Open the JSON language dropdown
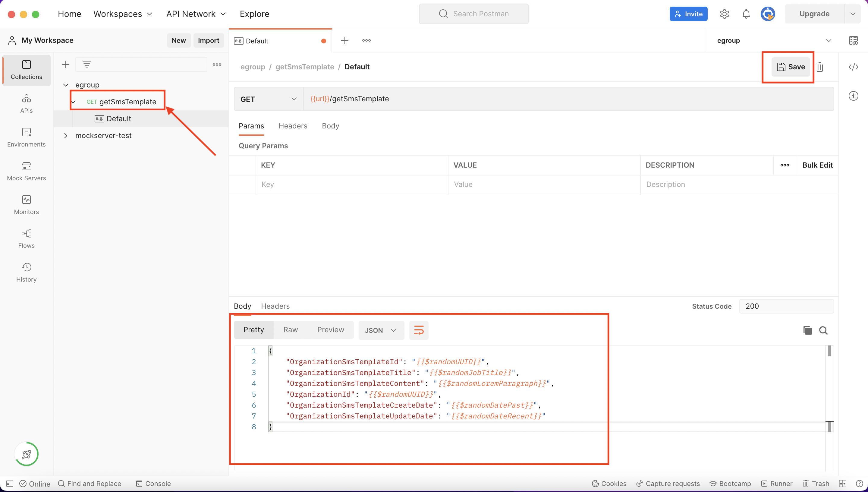868x492 pixels. (x=381, y=330)
